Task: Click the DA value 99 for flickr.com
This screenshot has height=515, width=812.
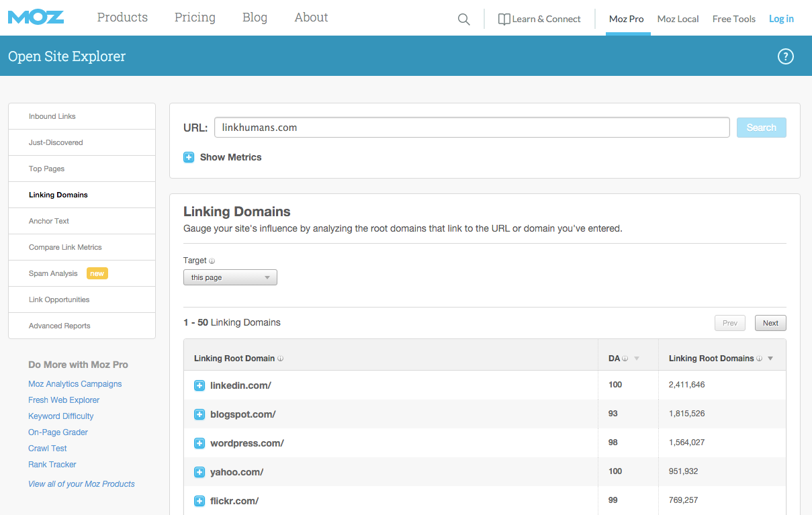Action: (613, 500)
